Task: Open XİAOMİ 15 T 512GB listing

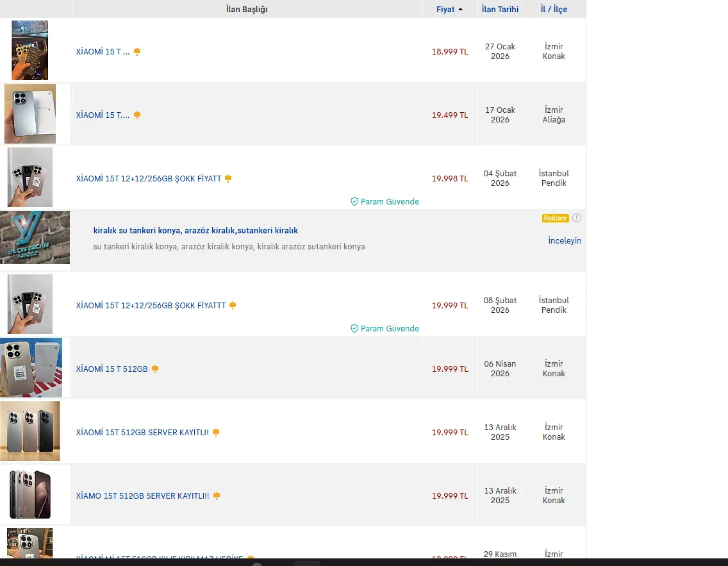Action: pyautogui.click(x=112, y=369)
